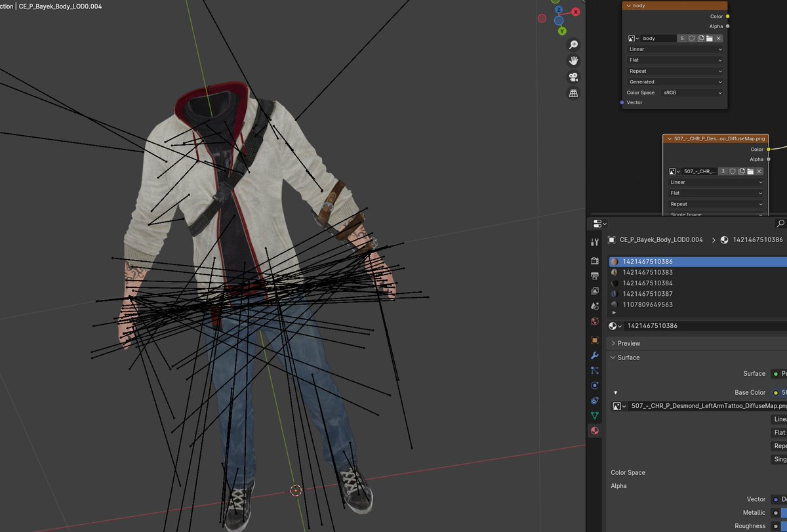Image resolution: width=787 pixels, height=532 pixels.
Task: Collapse the Base Color texture disclosure triangle
Action: (615, 392)
